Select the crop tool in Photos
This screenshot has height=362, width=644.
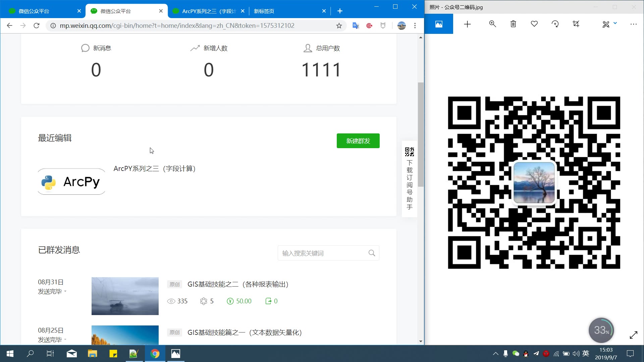point(576,24)
